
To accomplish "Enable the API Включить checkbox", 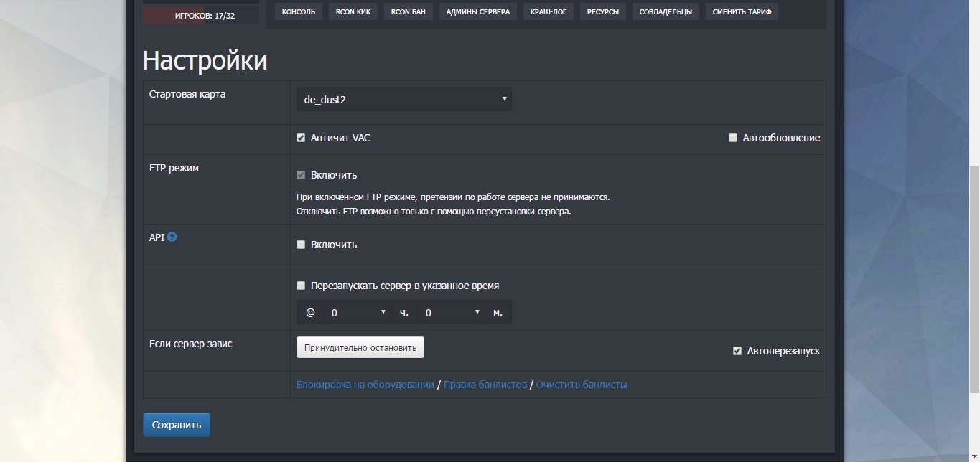I will (x=301, y=245).
